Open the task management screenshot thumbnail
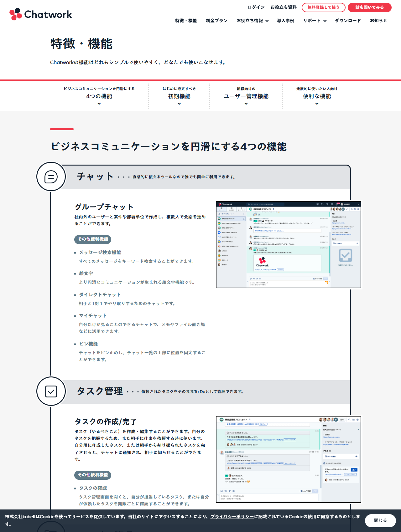Screen dimensions: 401x532 (289, 459)
